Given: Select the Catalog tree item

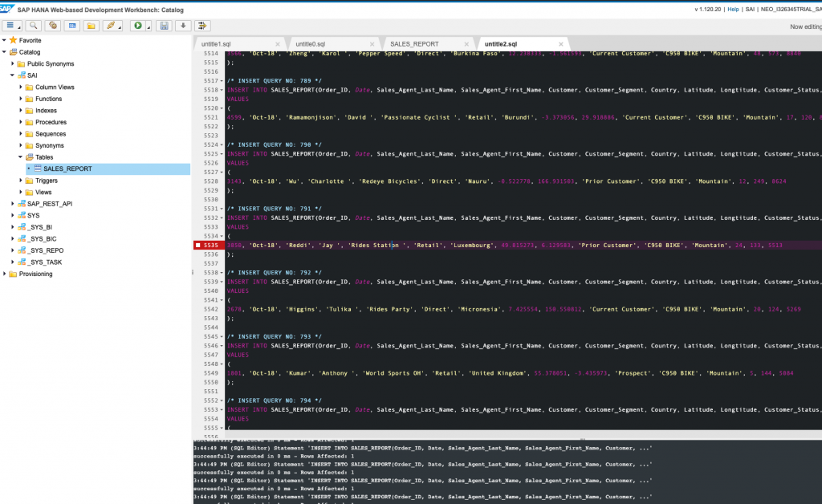Looking at the screenshot, I should pos(30,52).
